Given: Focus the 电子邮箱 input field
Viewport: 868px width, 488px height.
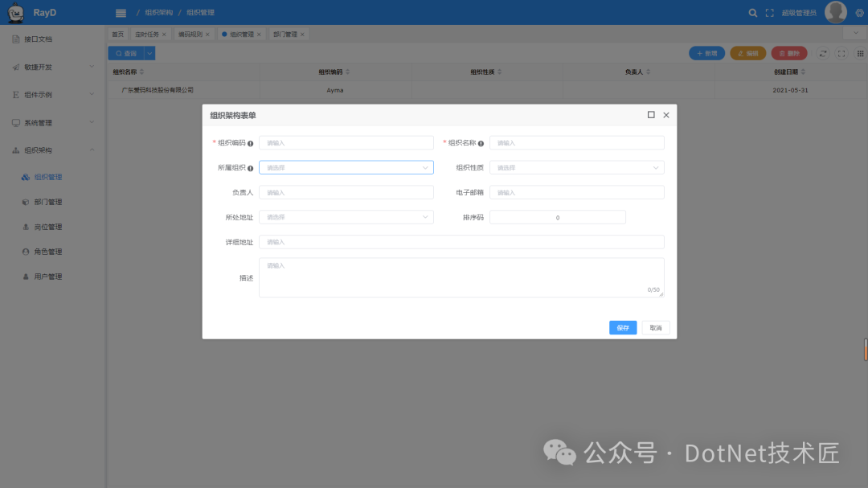Looking at the screenshot, I should tap(577, 192).
